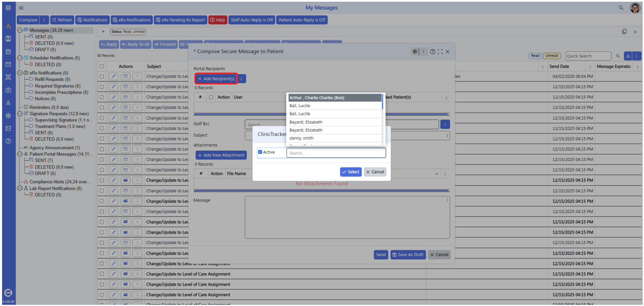
Task: Open the Send Date column menu
Action: tap(590, 67)
